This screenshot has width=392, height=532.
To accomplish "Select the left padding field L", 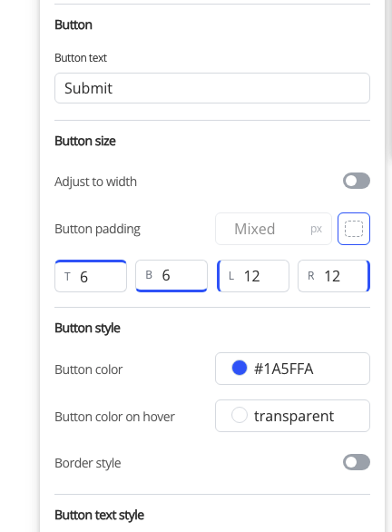I will pos(253,276).
